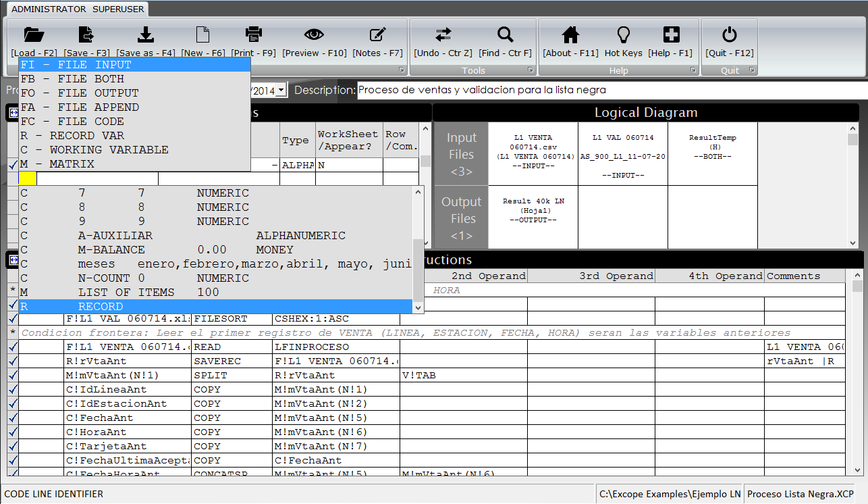Image resolution: width=868 pixels, height=504 pixels.
Task: Toggle checkmark for C!TarjetaAnt row
Action: pyautogui.click(x=13, y=446)
